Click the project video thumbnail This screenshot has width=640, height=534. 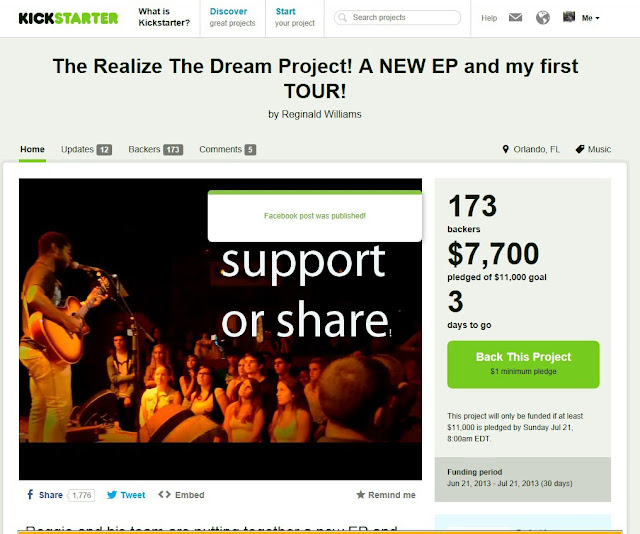(220, 329)
